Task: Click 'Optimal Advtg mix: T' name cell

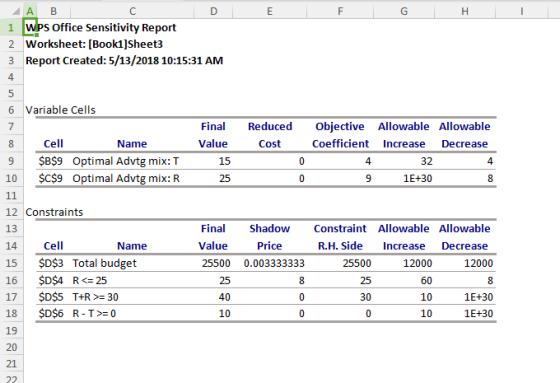Action: coord(126,161)
